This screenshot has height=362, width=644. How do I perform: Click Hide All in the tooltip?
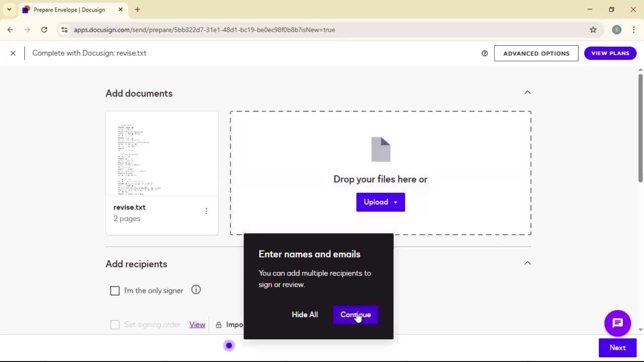(305, 315)
